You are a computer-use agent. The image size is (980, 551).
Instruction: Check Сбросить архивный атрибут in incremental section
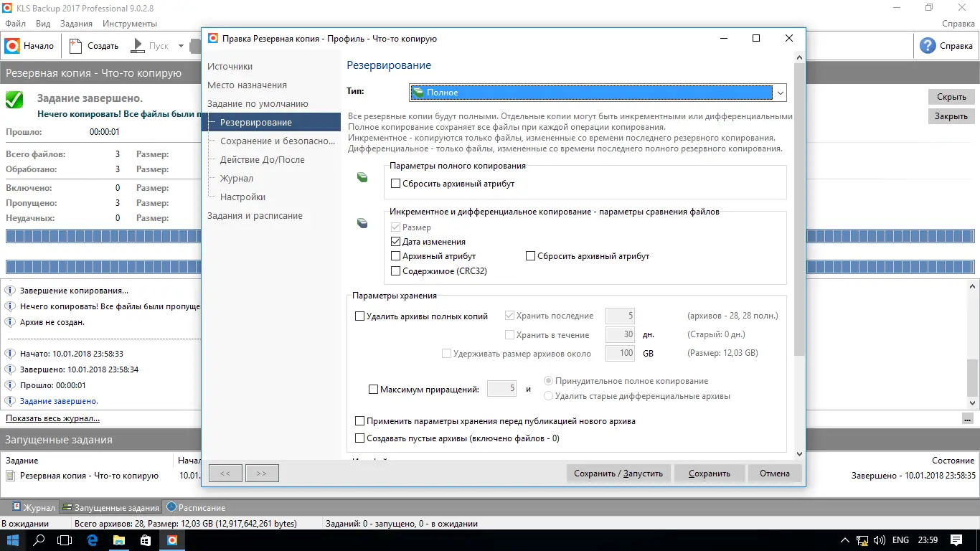[x=530, y=256]
